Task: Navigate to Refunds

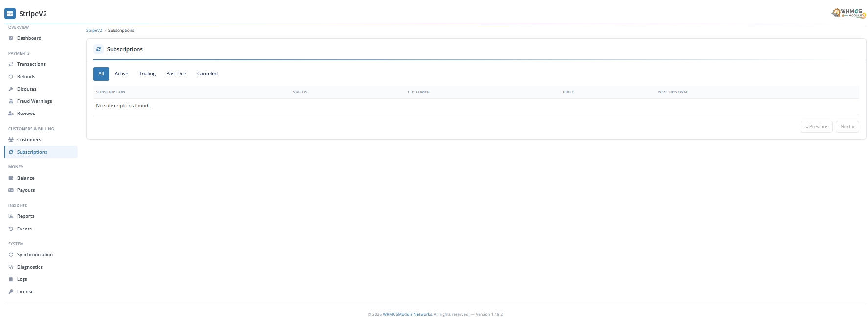Action: click(41, 77)
